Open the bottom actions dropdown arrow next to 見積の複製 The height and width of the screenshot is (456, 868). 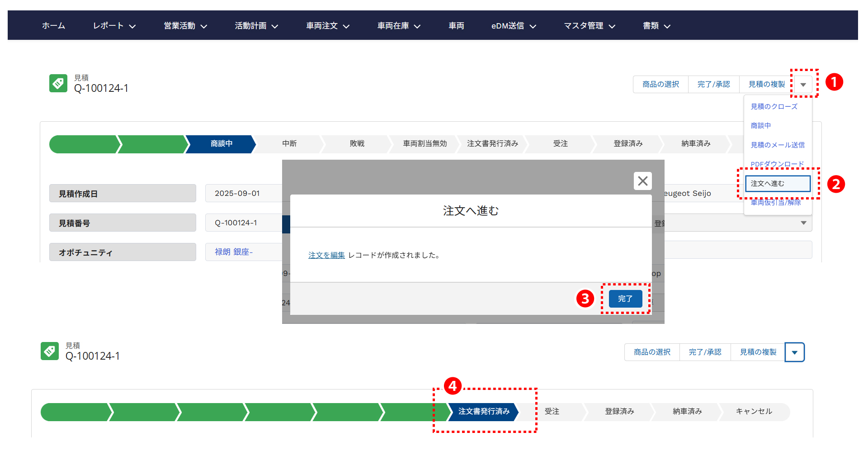point(795,352)
